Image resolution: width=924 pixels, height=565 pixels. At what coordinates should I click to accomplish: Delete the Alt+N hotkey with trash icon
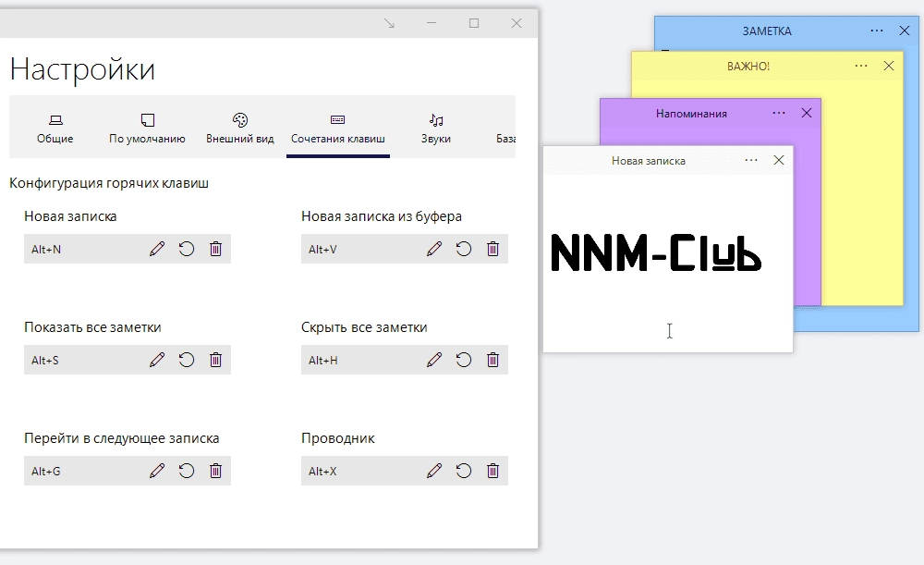(x=215, y=249)
